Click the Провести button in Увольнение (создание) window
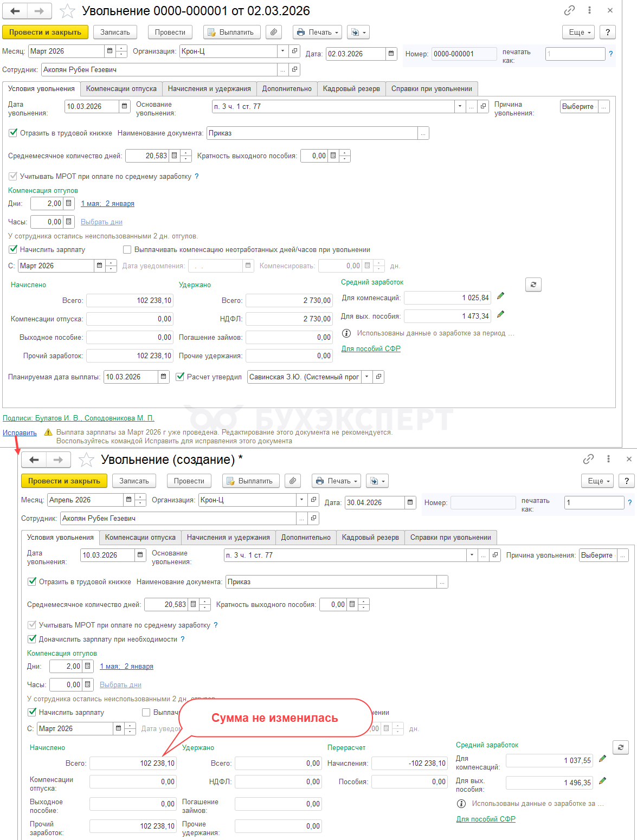Image resolution: width=637 pixels, height=840 pixels. point(189,481)
